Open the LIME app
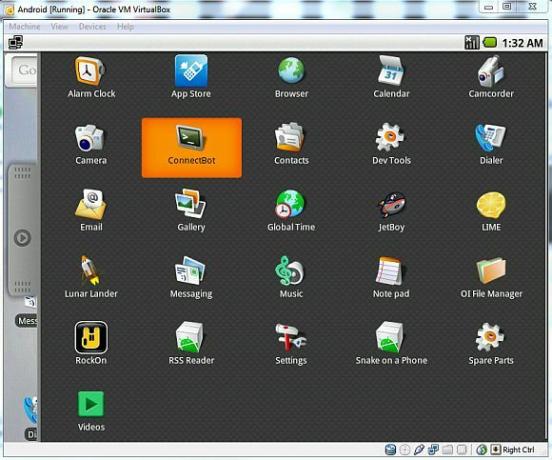 pyautogui.click(x=491, y=211)
